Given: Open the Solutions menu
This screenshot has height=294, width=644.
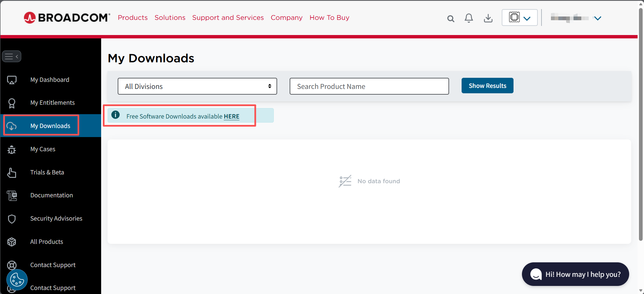Looking at the screenshot, I should 170,18.
